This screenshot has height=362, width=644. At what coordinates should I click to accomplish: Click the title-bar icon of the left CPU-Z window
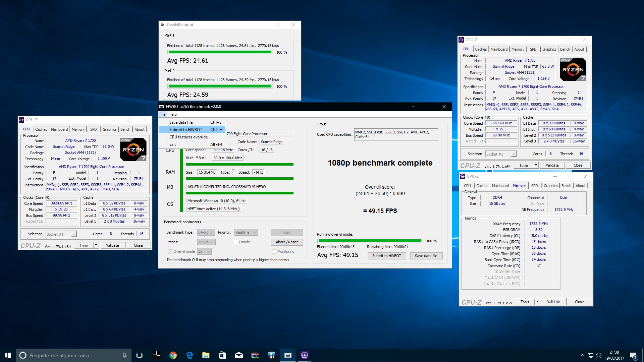[22, 120]
